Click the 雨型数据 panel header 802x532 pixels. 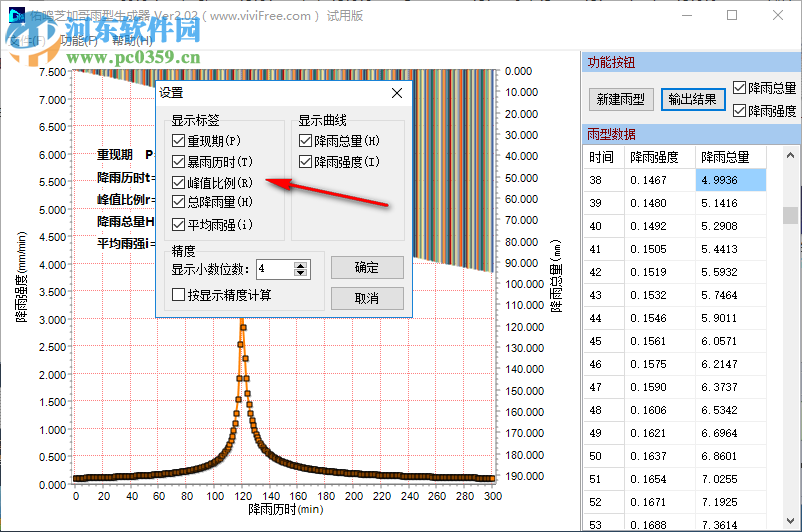[x=692, y=135]
